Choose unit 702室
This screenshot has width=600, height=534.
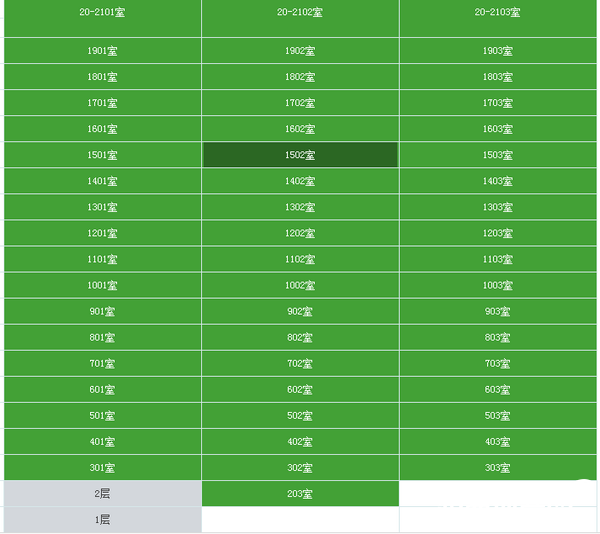coord(300,363)
